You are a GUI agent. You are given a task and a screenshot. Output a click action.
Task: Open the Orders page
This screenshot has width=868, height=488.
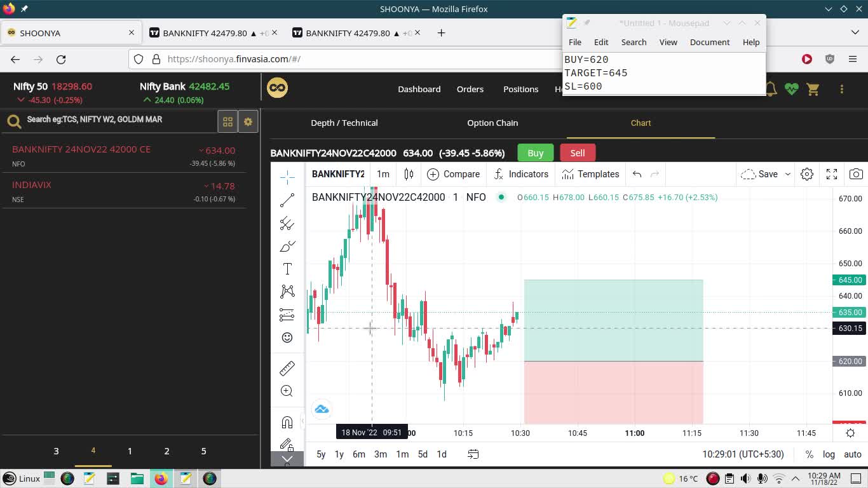[470, 89]
